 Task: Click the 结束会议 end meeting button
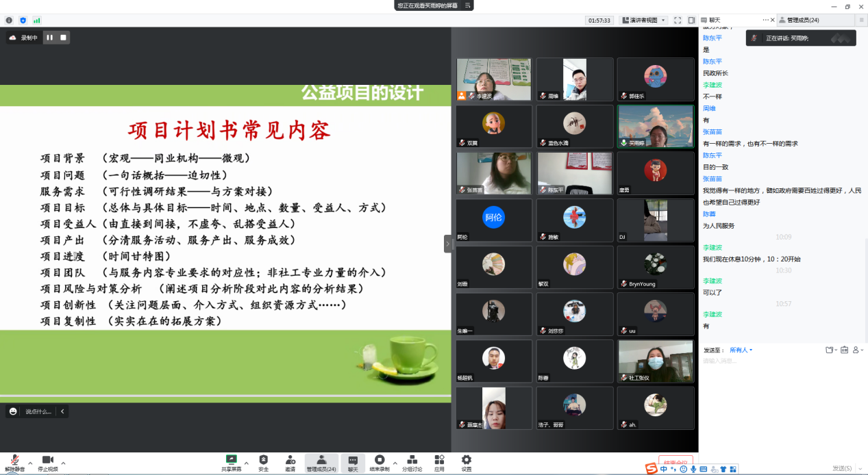(x=675, y=462)
